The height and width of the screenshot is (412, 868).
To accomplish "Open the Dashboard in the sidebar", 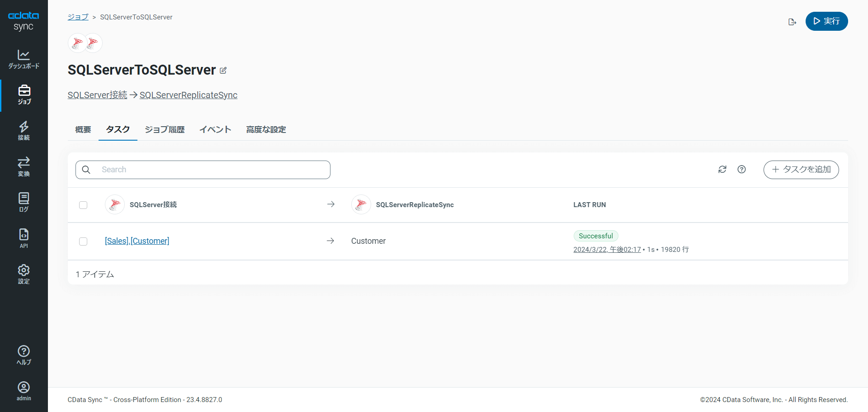I will [x=24, y=59].
